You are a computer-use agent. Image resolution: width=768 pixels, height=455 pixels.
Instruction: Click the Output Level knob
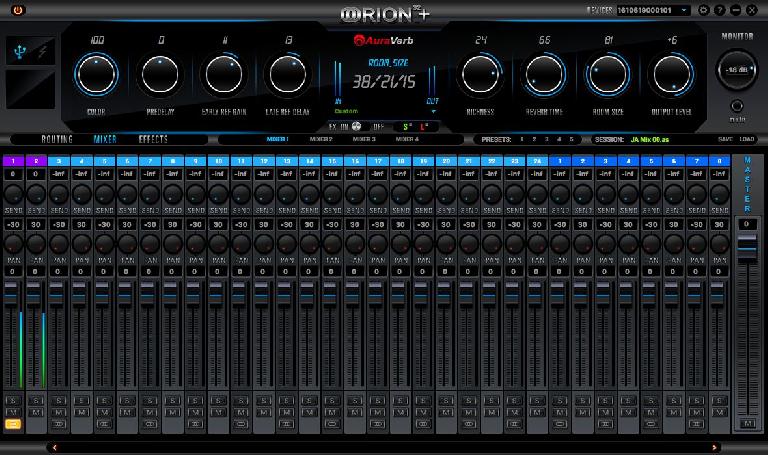click(672, 74)
